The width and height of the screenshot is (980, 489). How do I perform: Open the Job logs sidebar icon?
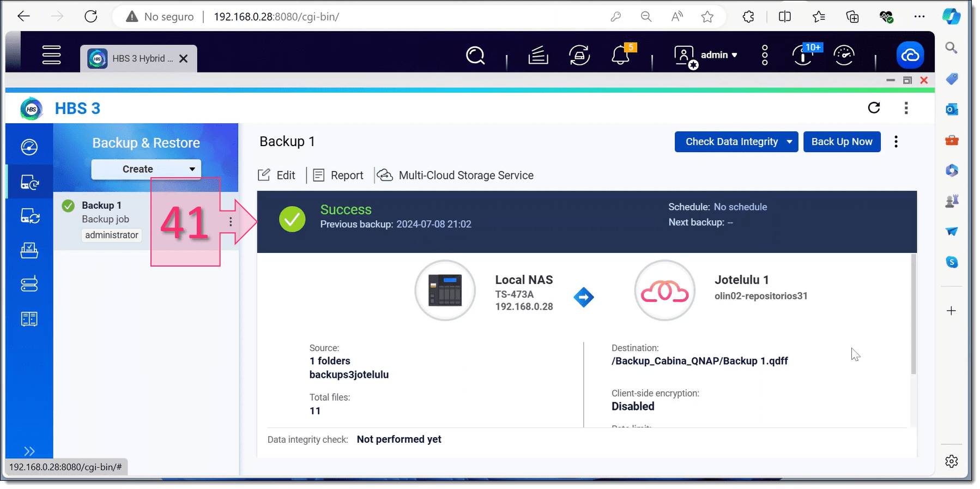coord(29,319)
